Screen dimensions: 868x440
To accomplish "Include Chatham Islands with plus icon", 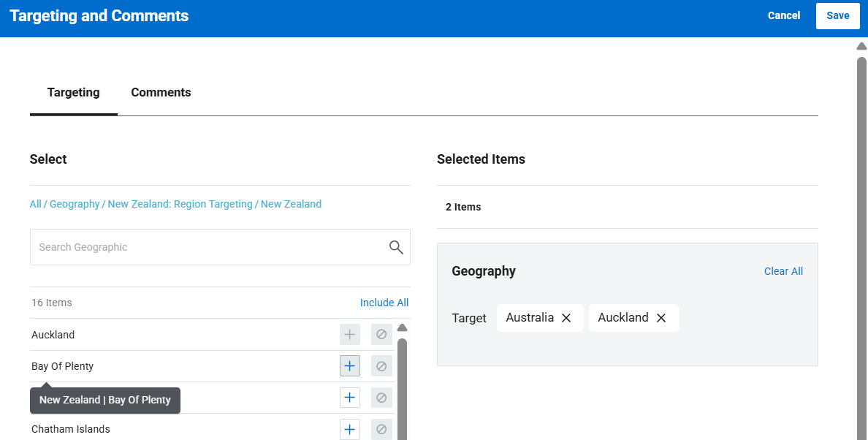I will [x=350, y=429].
